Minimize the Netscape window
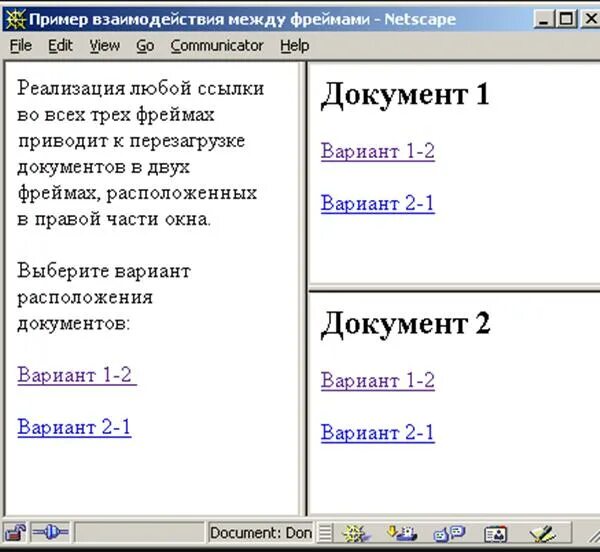The width and height of the screenshot is (600, 552). 543,19
